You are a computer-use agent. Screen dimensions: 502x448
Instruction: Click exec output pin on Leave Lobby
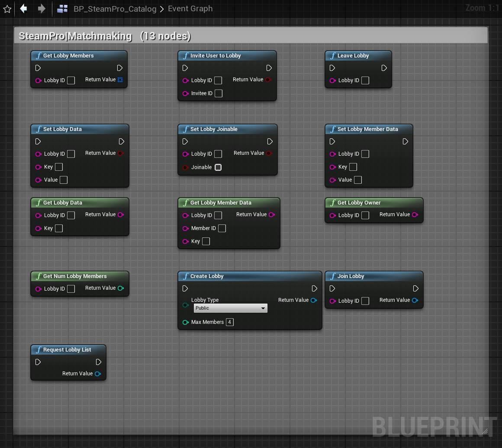tap(384, 68)
